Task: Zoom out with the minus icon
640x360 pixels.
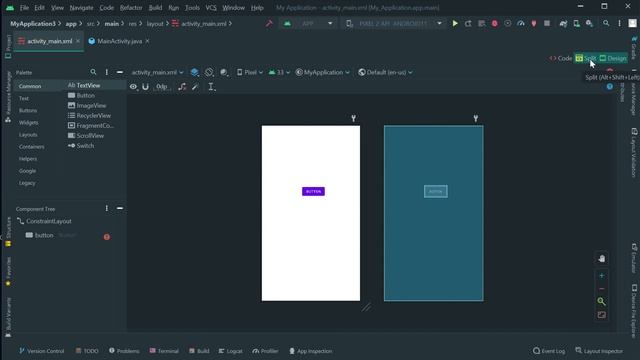Action: (x=602, y=289)
